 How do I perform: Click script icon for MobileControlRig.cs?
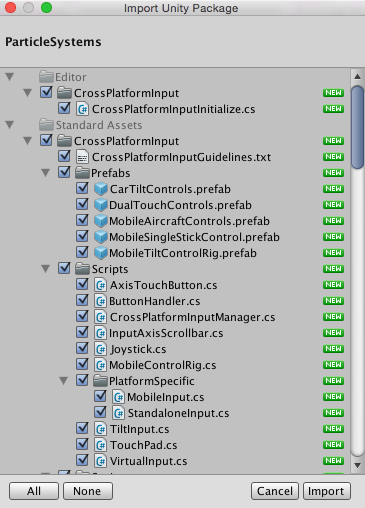pyautogui.click(x=100, y=365)
